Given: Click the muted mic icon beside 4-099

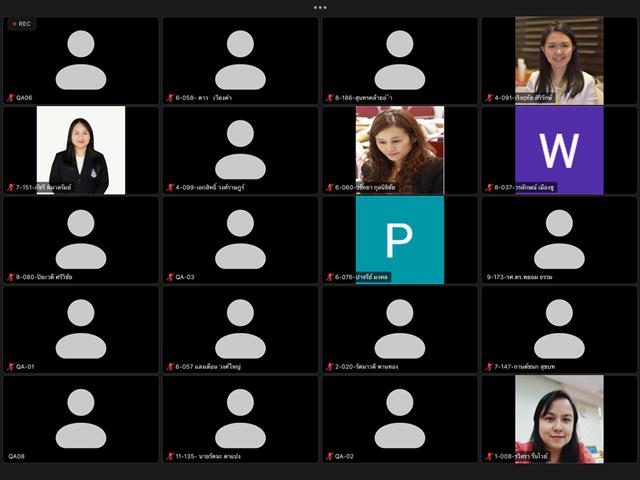Looking at the screenshot, I should [170, 187].
